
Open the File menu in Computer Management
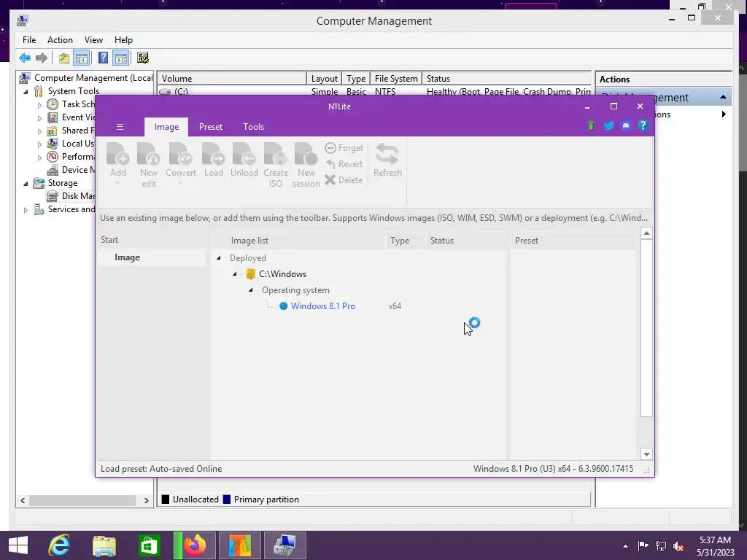click(29, 40)
